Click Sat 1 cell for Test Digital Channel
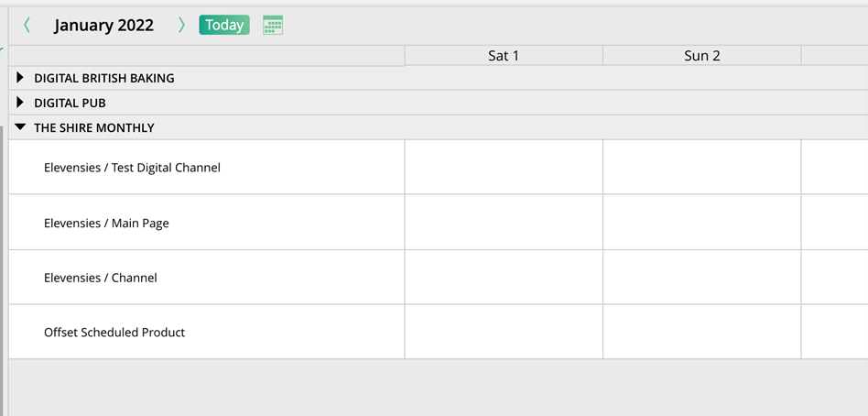This screenshot has width=868, height=416. point(504,168)
